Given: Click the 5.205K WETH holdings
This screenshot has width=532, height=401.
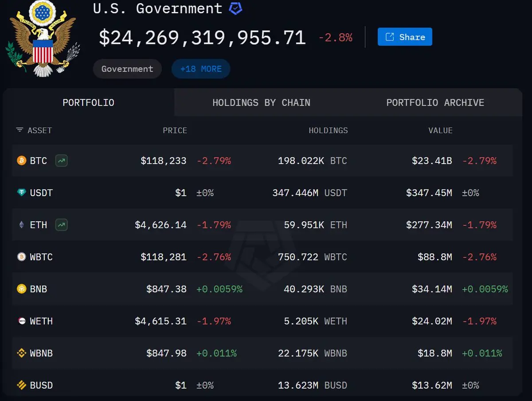Looking at the screenshot, I should click(x=316, y=321).
